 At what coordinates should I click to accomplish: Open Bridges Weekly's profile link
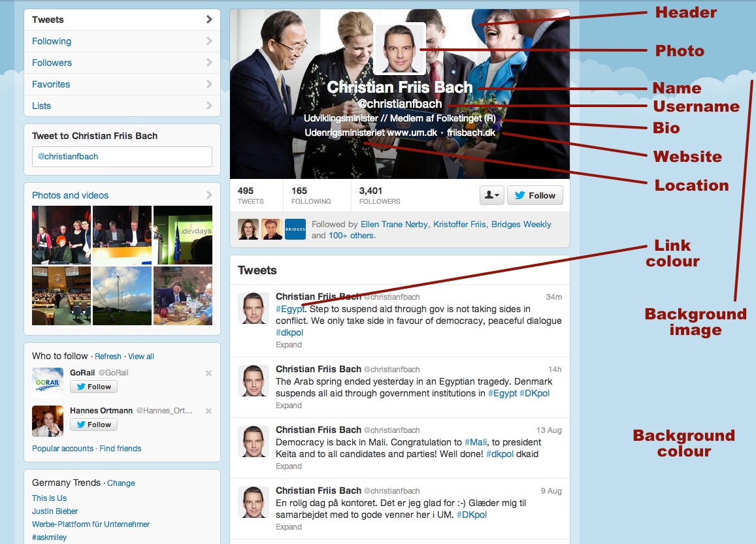pyautogui.click(x=521, y=224)
